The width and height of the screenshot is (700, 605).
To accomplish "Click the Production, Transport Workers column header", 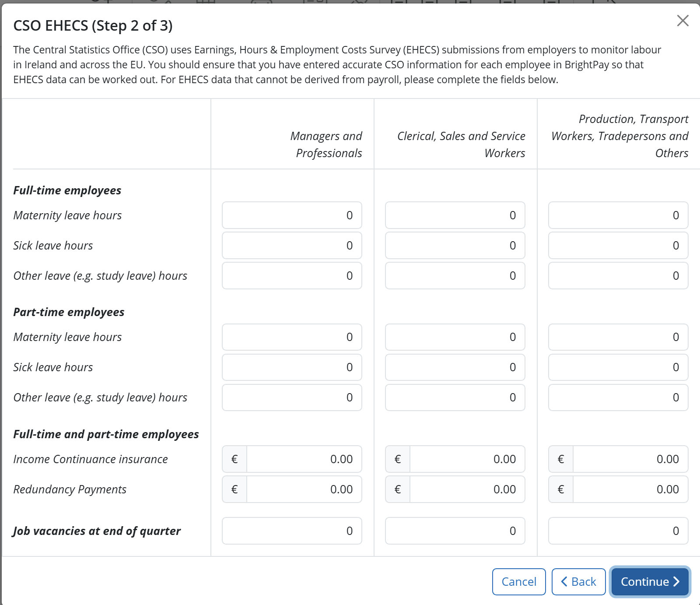I will click(620, 136).
